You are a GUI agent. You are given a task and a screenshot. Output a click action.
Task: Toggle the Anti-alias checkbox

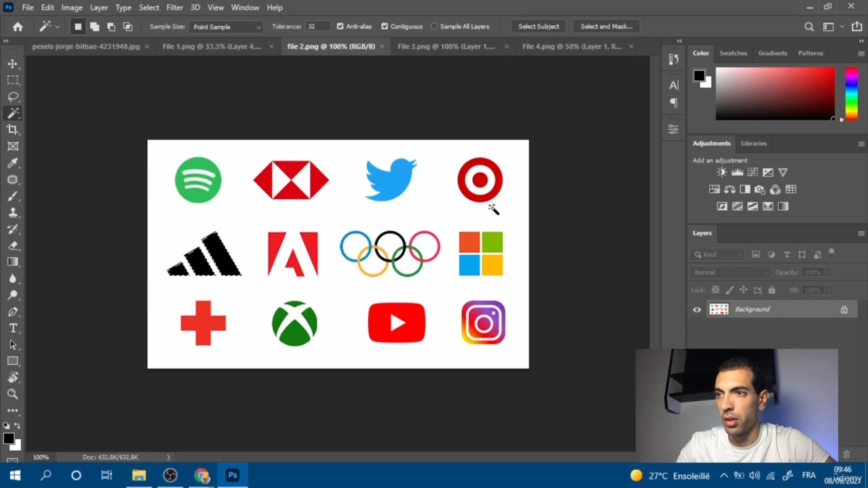point(340,26)
